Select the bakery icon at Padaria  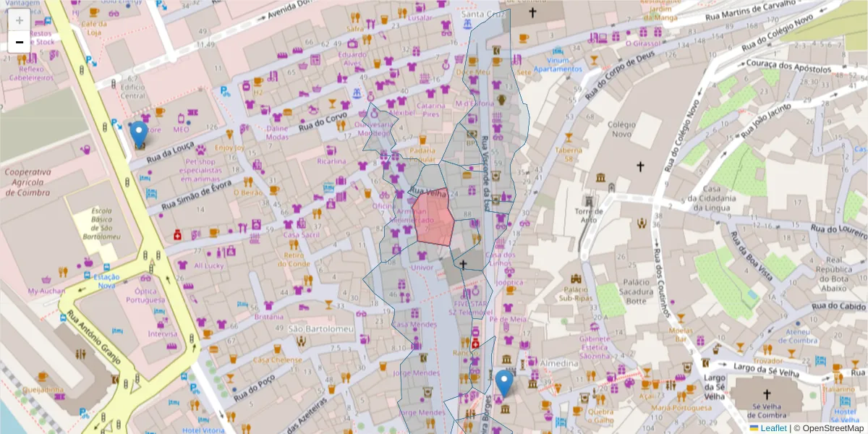click(422, 139)
